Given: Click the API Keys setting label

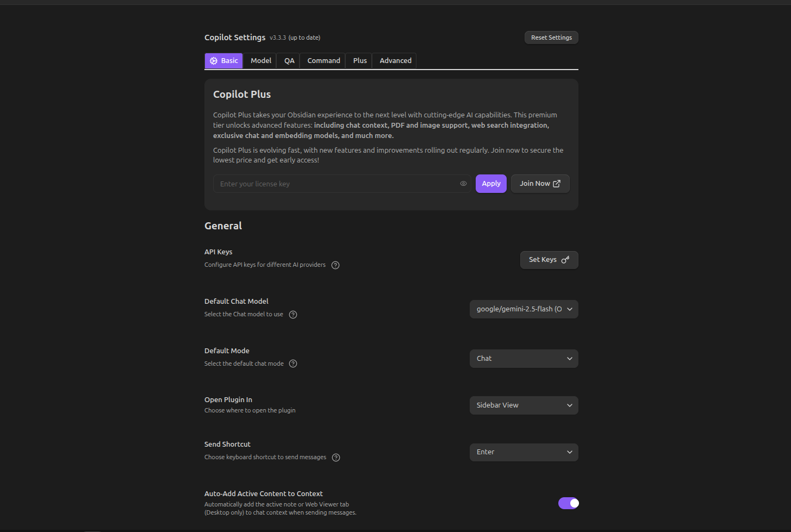Looking at the screenshot, I should (x=219, y=252).
